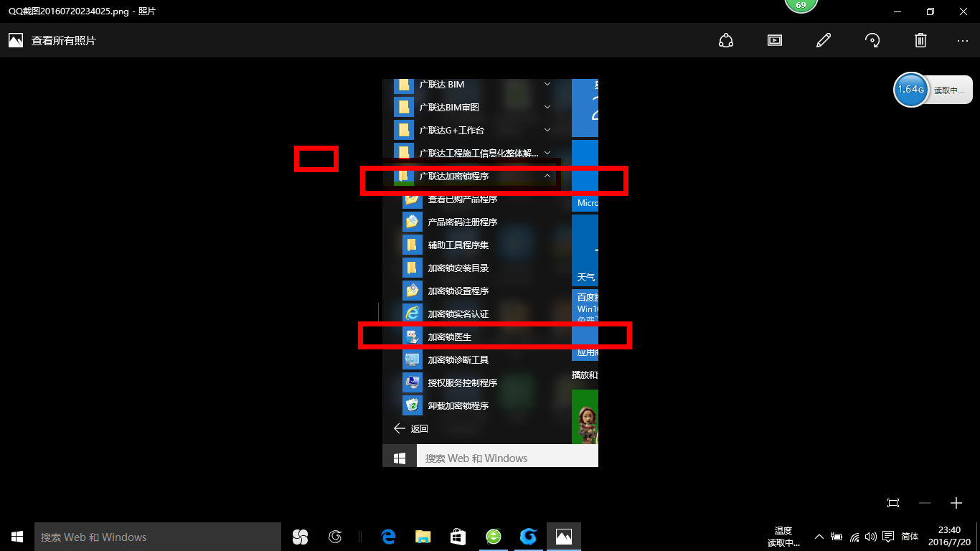Start the slideshow from the toolbar
The height and width of the screenshot is (551, 980).
coord(775,40)
